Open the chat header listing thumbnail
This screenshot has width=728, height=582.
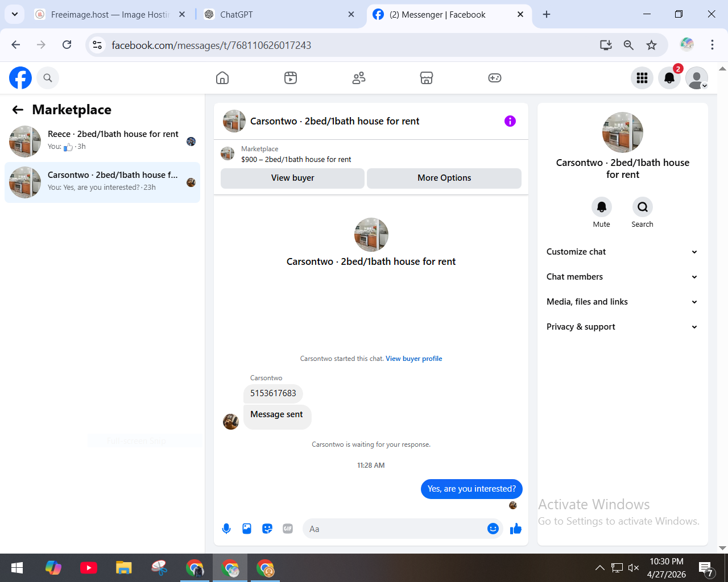click(x=234, y=121)
